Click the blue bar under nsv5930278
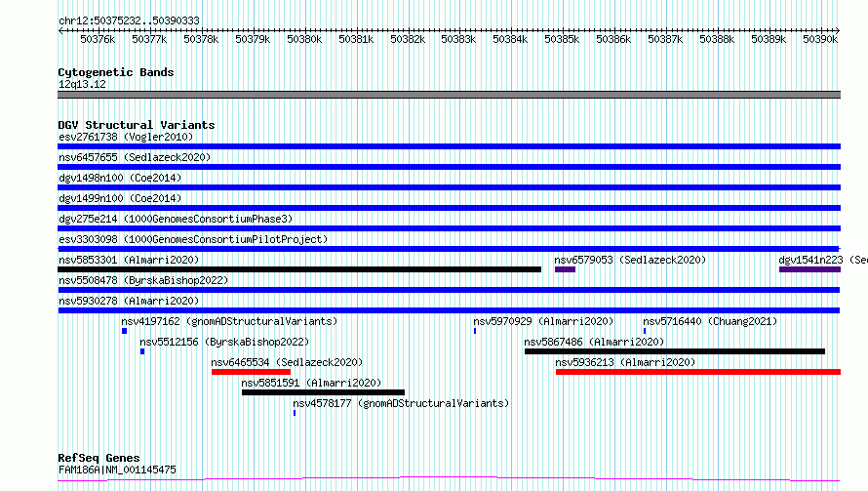Viewport: 868px width, 491px height. (449, 310)
